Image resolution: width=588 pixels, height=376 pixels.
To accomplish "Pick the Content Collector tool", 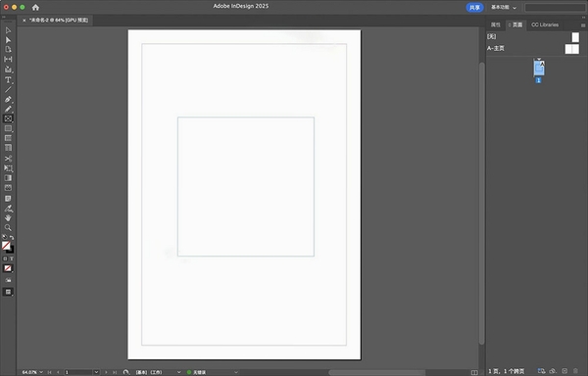I will (8, 70).
